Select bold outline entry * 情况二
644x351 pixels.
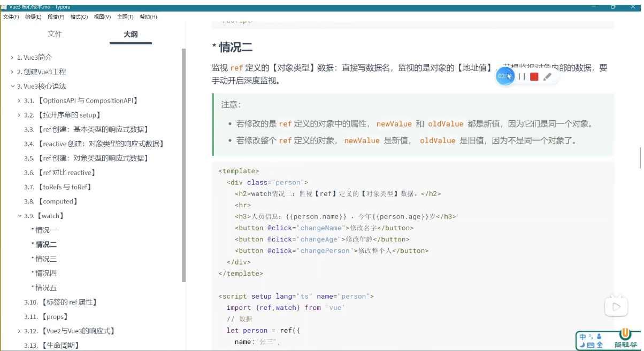44,245
